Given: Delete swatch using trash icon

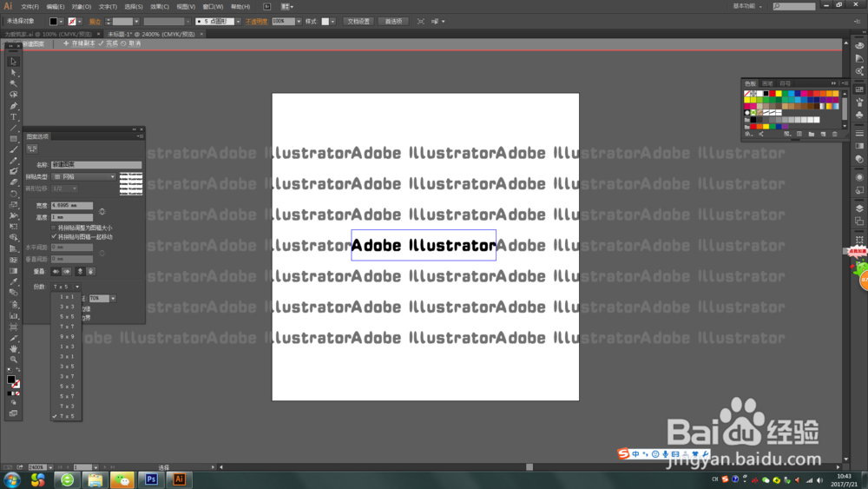Looking at the screenshot, I should coord(835,134).
